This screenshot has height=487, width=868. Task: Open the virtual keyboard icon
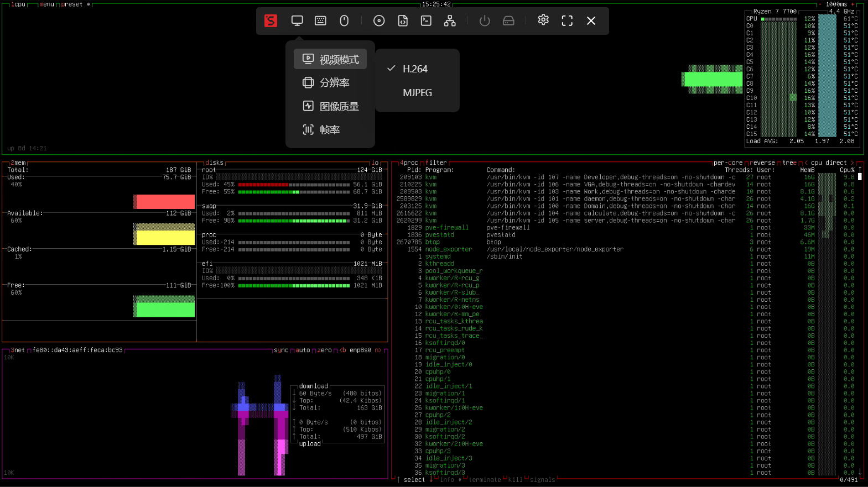coord(320,21)
